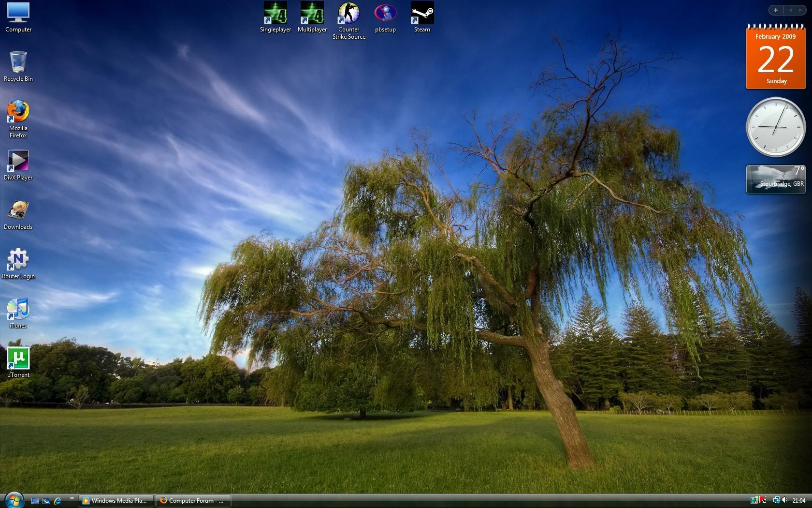
Task: Click the sidebar next gadgets arrow
Action: [x=800, y=10]
